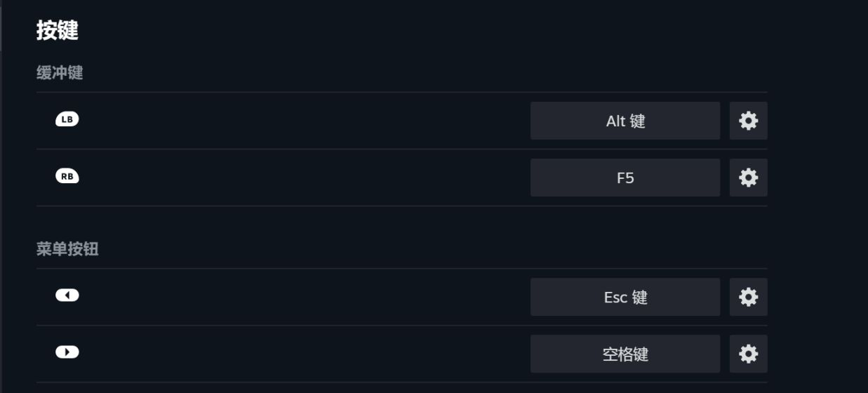Click the LB left bumper glyph

coord(67,120)
